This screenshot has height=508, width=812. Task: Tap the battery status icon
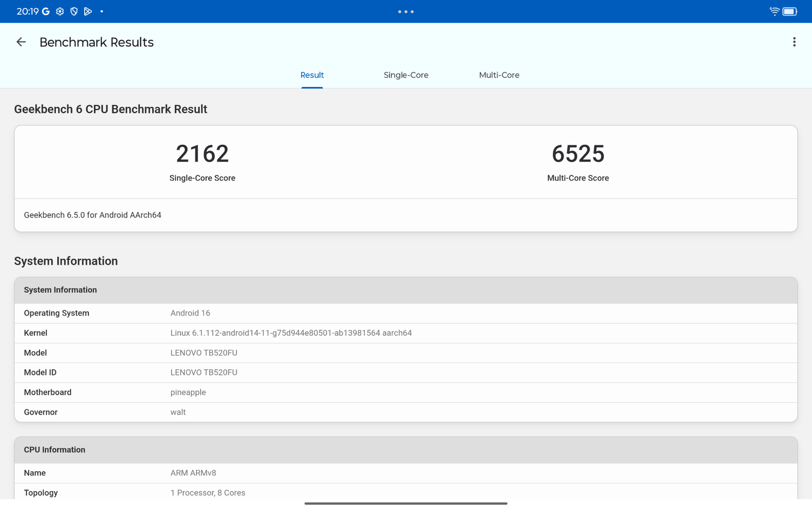[790, 11]
